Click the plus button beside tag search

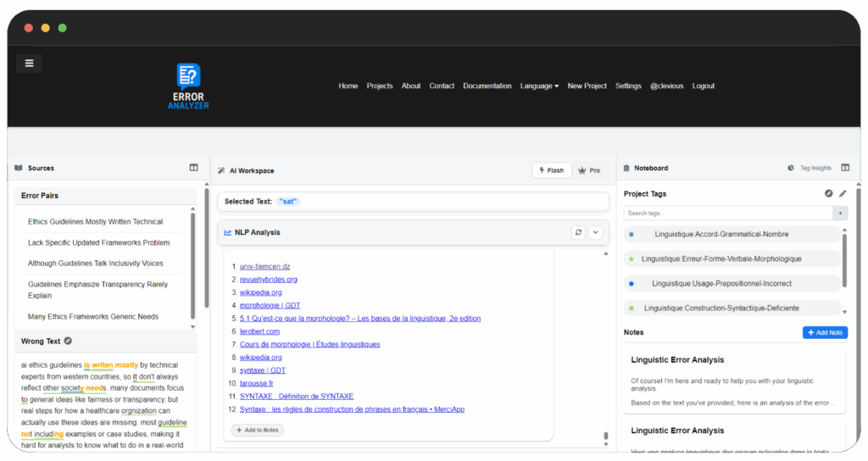tap(841, 214)
